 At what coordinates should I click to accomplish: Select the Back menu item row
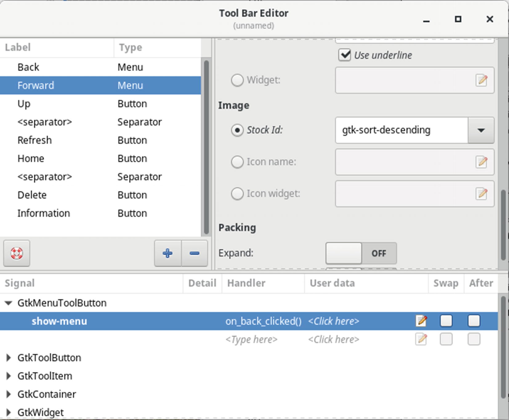pos(28,67)
